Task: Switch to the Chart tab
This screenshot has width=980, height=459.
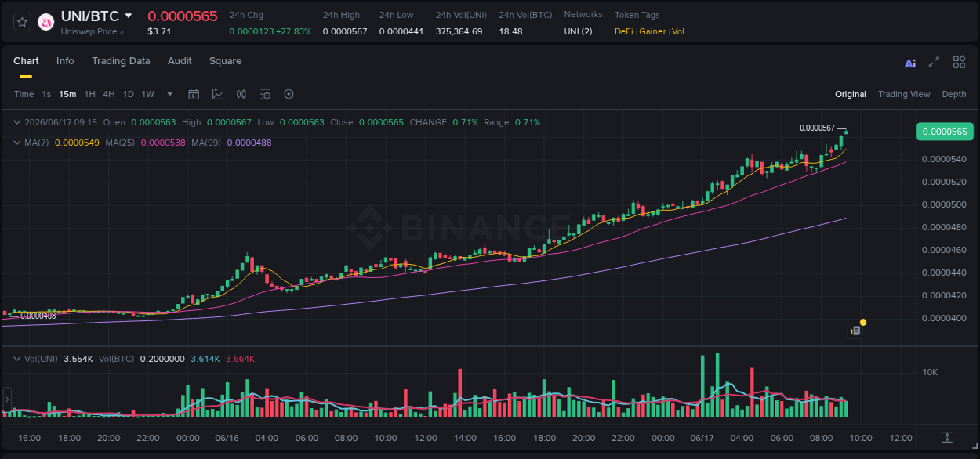Action: click(x=26, y=61)
